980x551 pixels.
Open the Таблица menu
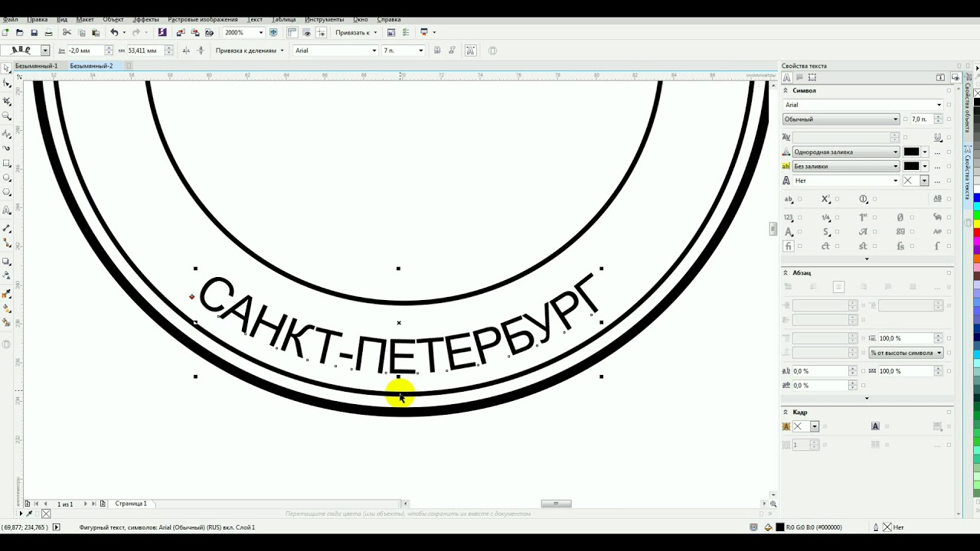(283, 19)
